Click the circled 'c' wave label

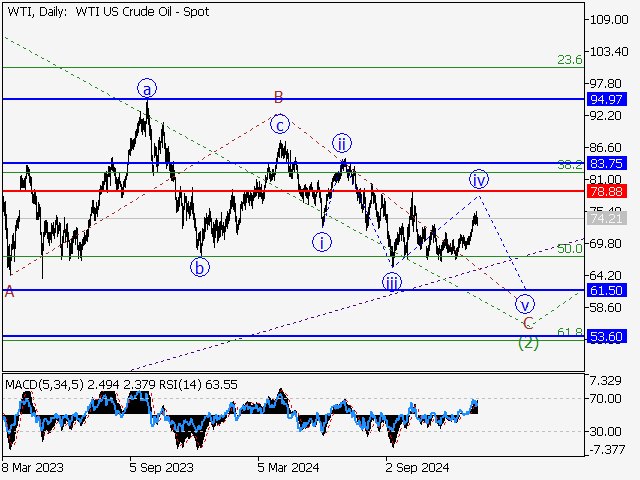pyautogui.click(x=281, y=125)
